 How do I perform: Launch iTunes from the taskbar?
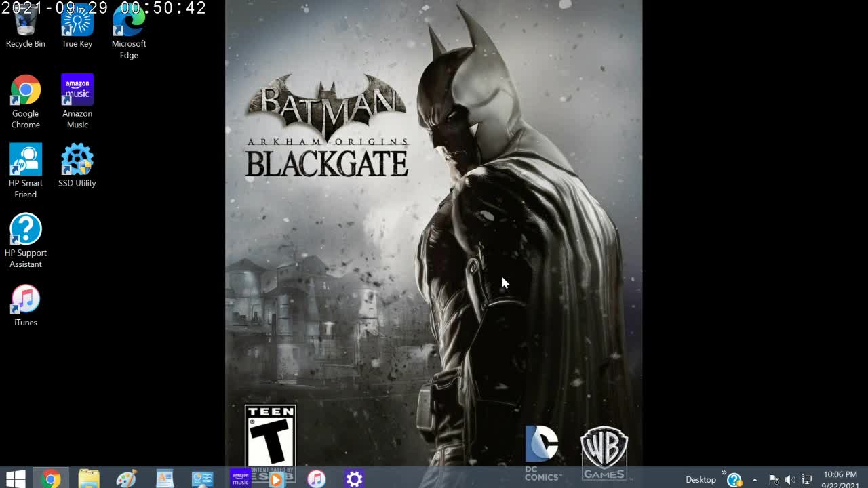(x=316, y=479)
